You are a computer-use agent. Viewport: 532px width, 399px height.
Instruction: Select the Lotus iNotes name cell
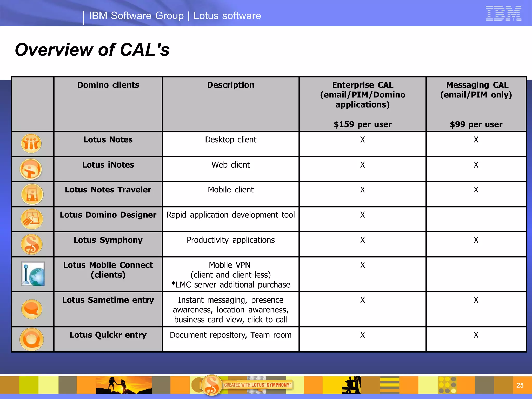(x=108, y=169)
